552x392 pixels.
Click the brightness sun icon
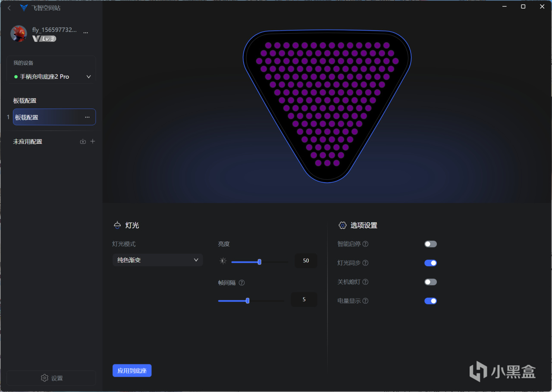click(x=223, y=261)
